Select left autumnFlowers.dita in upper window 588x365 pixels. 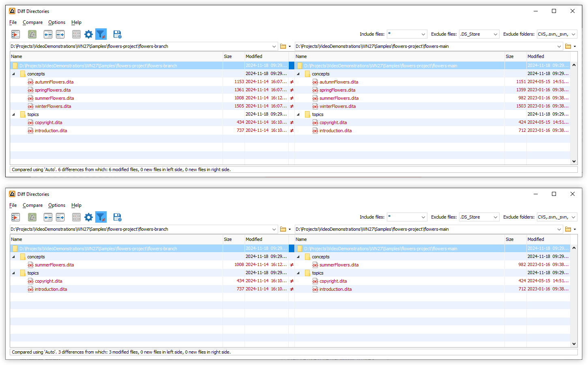point(54,82)
